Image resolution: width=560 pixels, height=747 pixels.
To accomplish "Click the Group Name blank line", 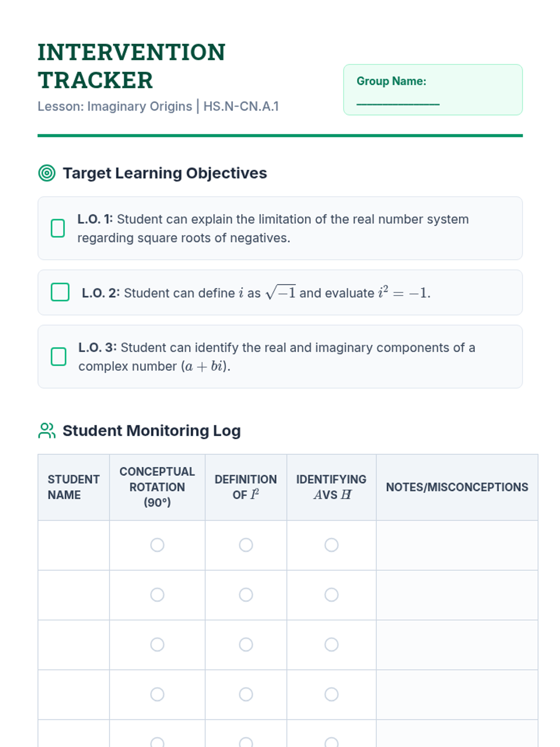I will click(398, 102).
